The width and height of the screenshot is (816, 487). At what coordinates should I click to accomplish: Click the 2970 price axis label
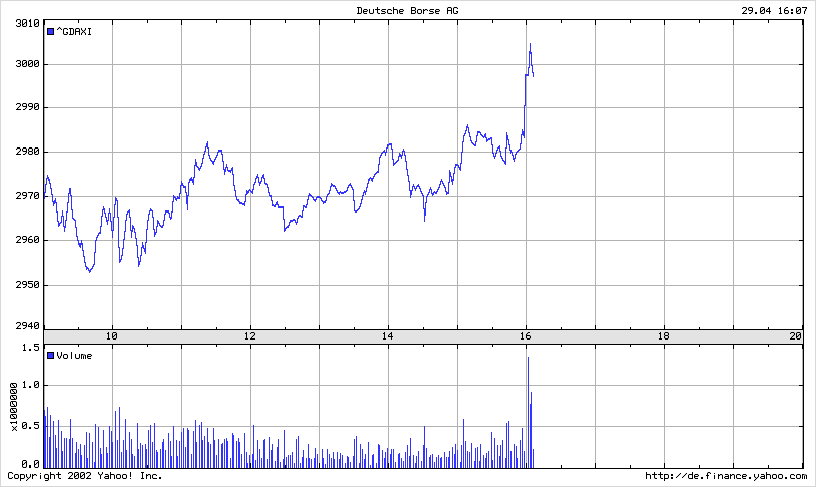click(27, 196)
